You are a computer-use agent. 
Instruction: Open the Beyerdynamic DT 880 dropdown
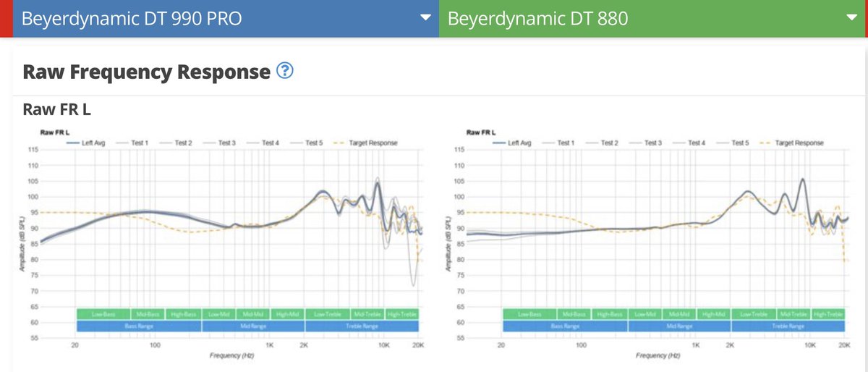[x=653, y=18]
